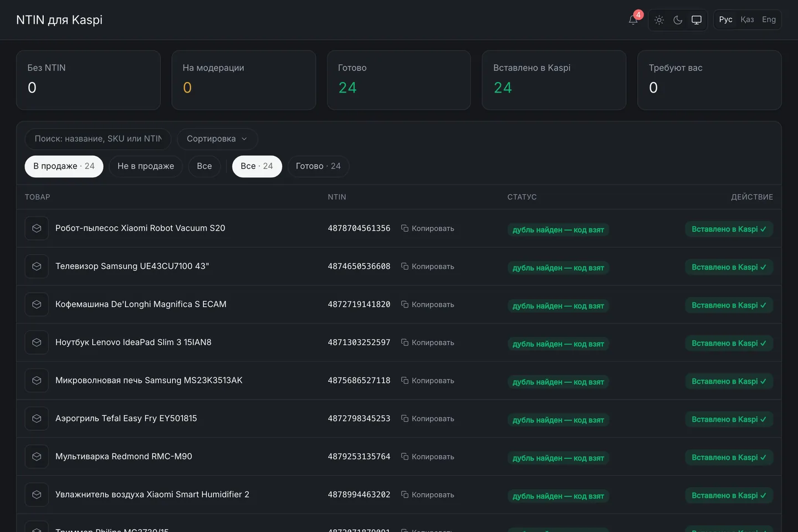Viewport: 798px width, 532px height.
Task: Select the Не в продаже filter
Action: [146, 166]
